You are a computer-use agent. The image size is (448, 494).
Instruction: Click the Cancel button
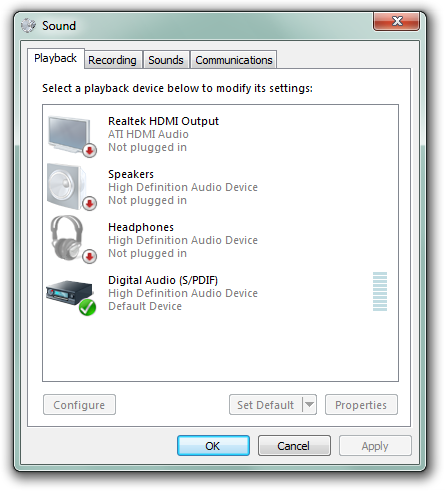point(294,446)
